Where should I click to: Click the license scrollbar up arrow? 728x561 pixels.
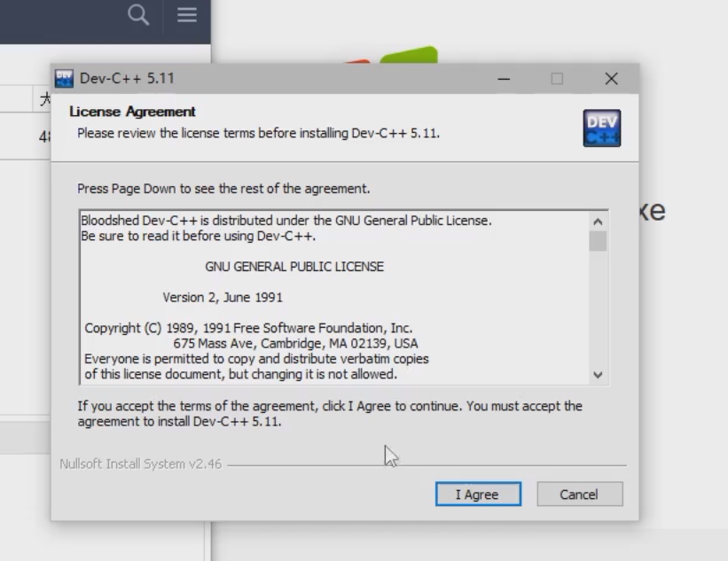598,222
